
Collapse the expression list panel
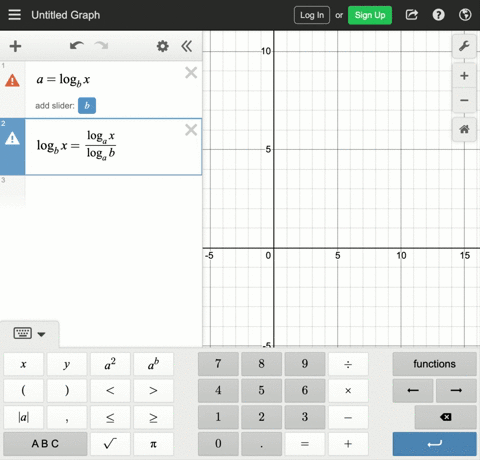[187, 46]
